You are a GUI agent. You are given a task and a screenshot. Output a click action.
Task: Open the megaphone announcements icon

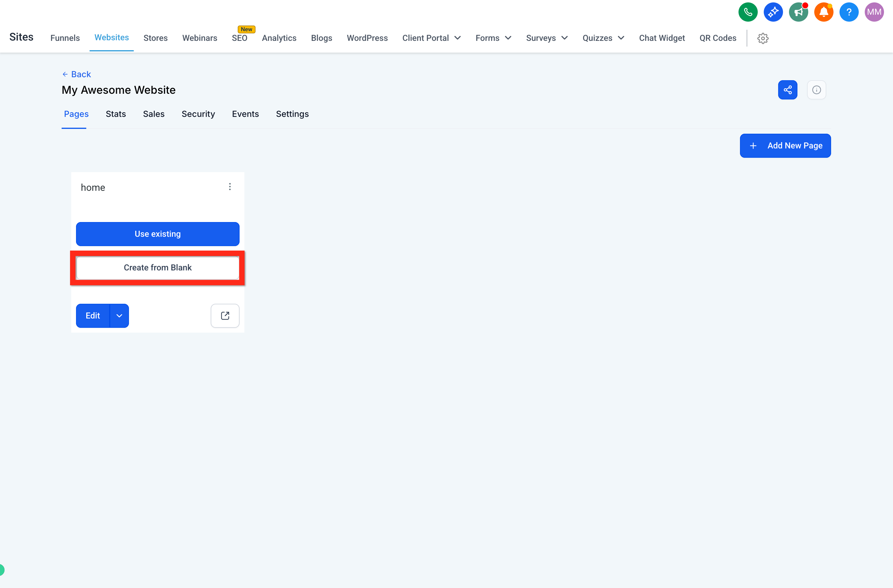[798, 12]
